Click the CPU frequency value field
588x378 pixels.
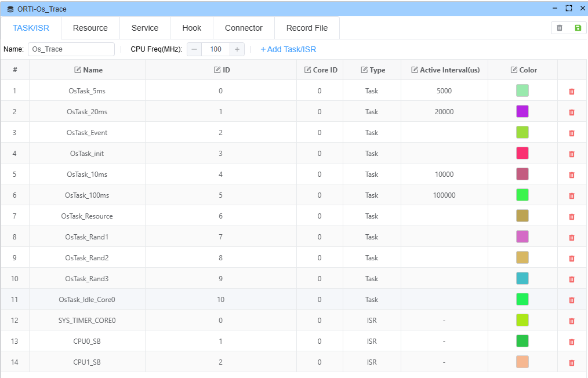(x=216, y=49)
